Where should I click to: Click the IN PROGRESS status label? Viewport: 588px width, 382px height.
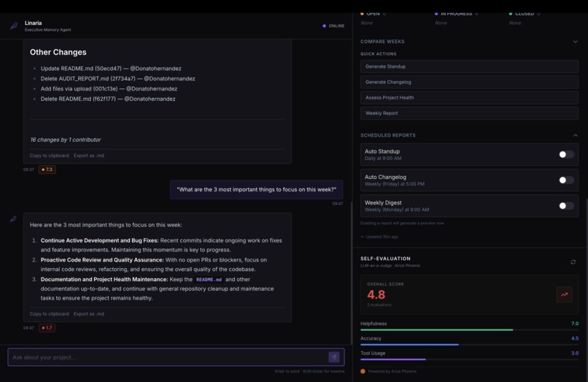coord(456,14)
